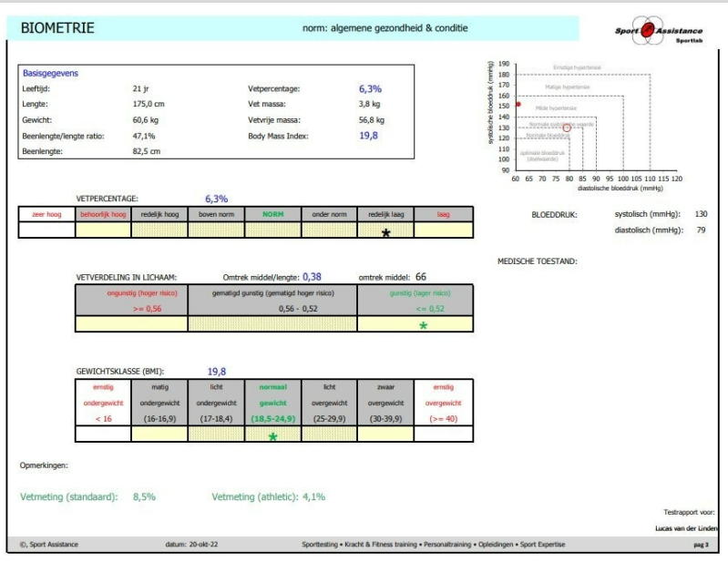This screenshot has height=562, width=728.
Task: Click the 'ernstig ondergewicht < 16' cell
Action: pyautogui.click(x=103, y=403)
